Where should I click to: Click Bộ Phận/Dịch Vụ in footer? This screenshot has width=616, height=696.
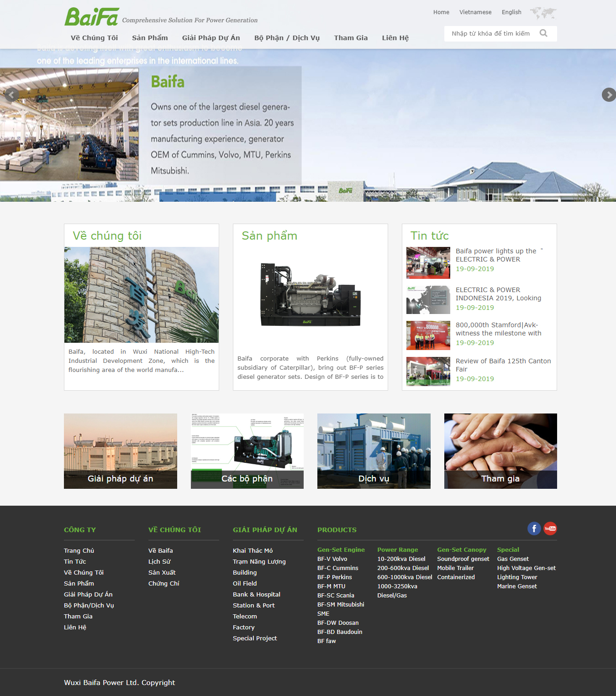tap(89, 606)
